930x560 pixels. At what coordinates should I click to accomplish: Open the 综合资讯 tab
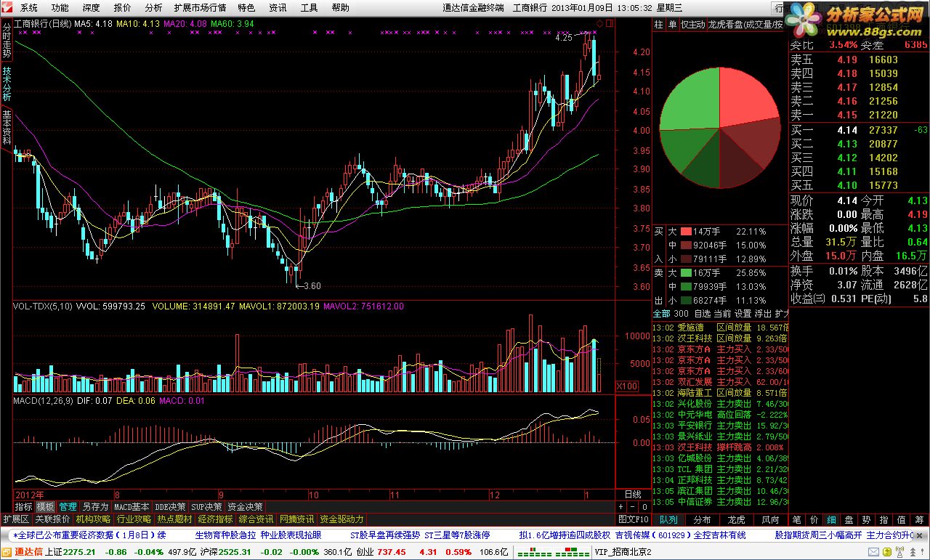click(x=256, y=519)
